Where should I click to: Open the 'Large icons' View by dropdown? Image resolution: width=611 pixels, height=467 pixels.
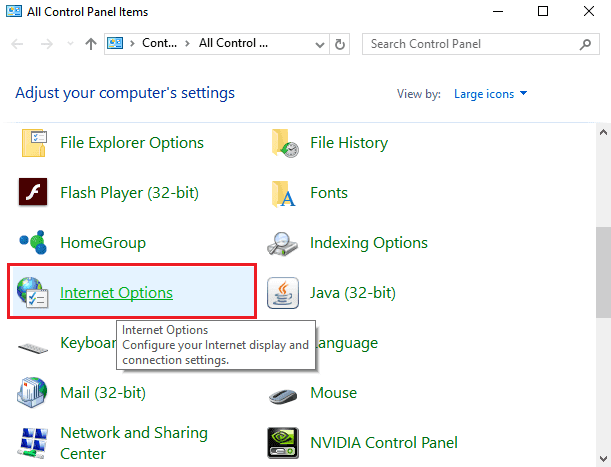[490, 94]
